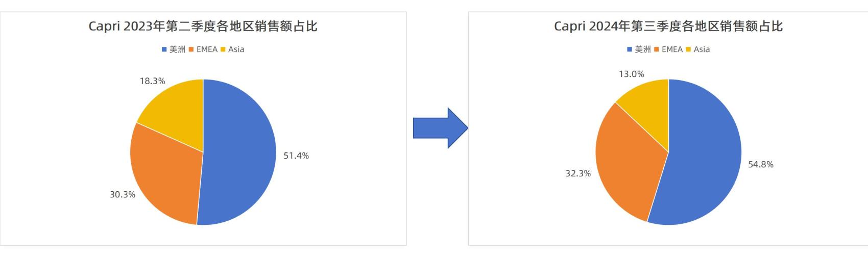This screenshot has width=868, height=259.
Task: Click the 13.0% data label
Action: [x=632, y=74]
